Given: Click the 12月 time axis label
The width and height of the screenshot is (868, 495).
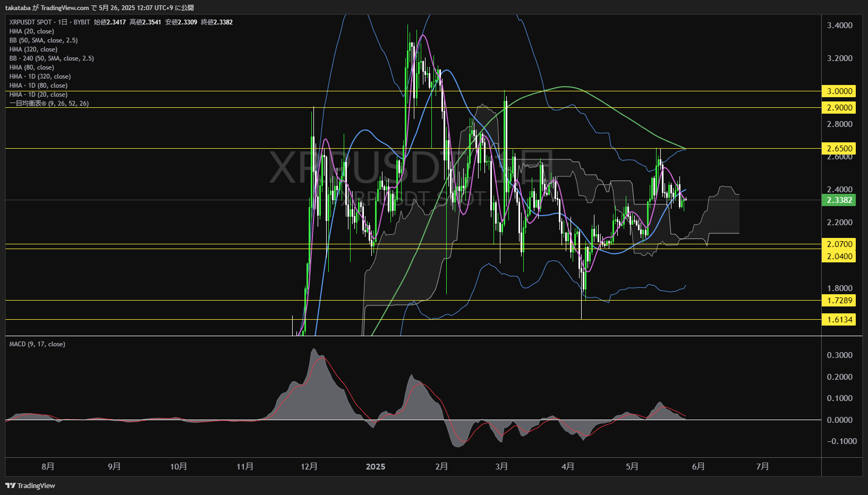Looking at the screenshot, I should point(309,466).
